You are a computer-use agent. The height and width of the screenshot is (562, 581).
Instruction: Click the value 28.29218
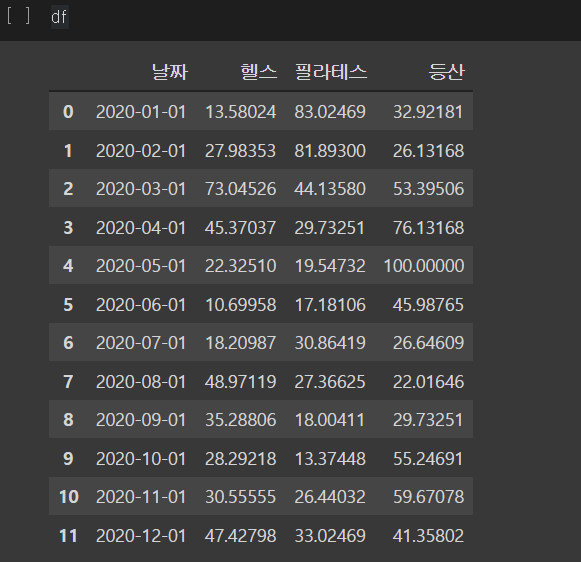click(x=240, y=459)
